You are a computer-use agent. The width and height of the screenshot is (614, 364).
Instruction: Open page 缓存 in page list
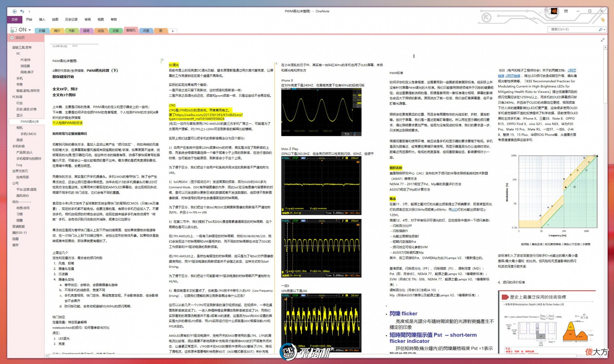tap(15, 245)
